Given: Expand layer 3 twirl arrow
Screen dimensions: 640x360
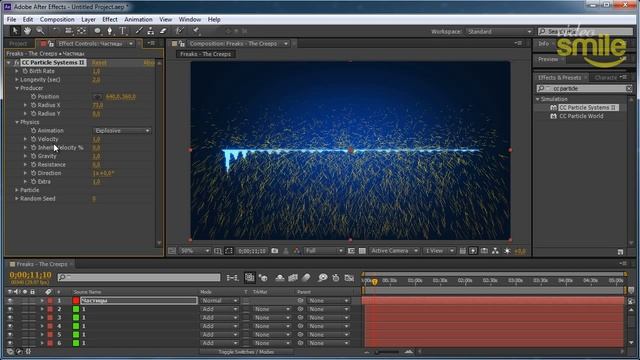Looking at the screenshot, I should [42, 318].
